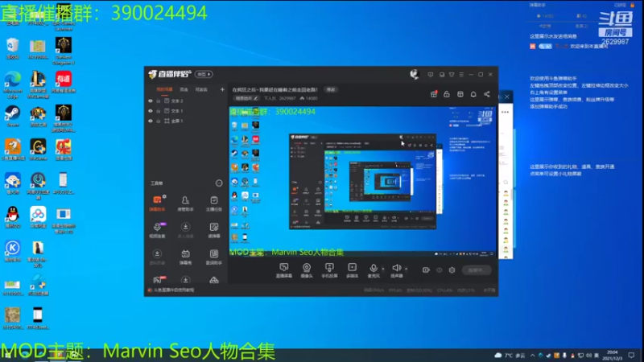
Task: Hide the 文本 1 layer with eye icon
Action: pos(151,111)
